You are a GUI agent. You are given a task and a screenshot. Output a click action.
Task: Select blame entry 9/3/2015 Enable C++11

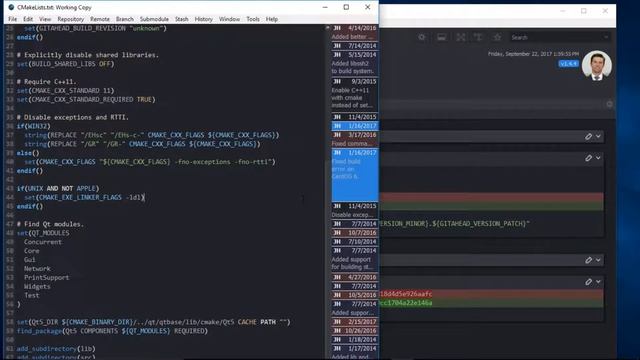point(355,94)
